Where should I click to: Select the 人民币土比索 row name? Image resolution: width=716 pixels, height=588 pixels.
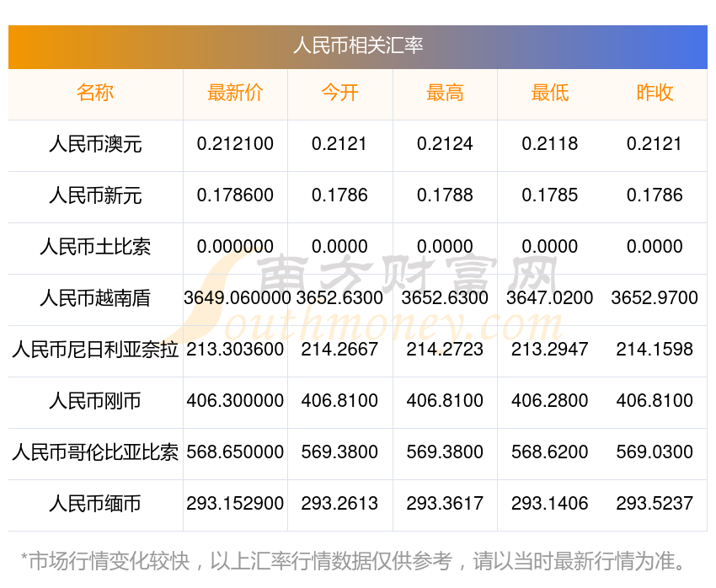(x=95, y=247)
